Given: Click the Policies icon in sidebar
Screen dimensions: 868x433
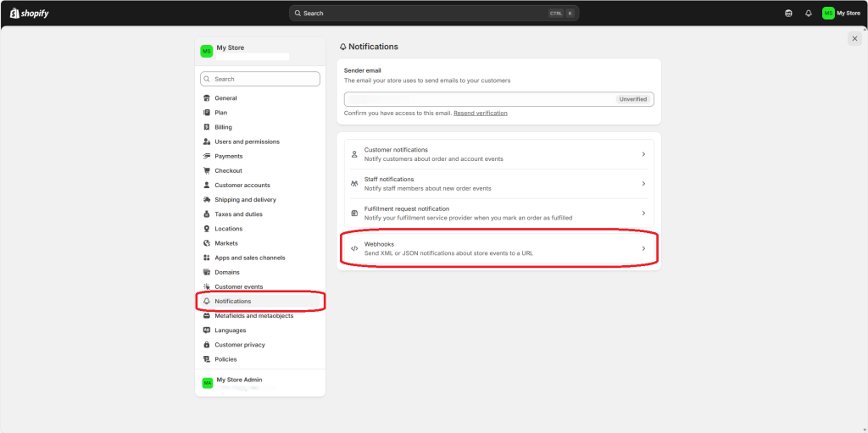Looking at the screenshot, I should coord(207,358).
